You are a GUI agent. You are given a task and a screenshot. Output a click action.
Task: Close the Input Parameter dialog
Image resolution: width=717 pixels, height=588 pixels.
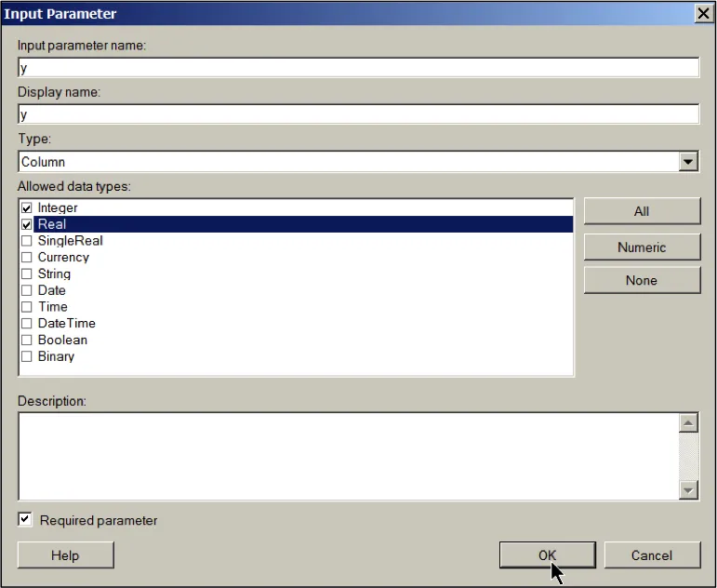click(x=703, y=13)
